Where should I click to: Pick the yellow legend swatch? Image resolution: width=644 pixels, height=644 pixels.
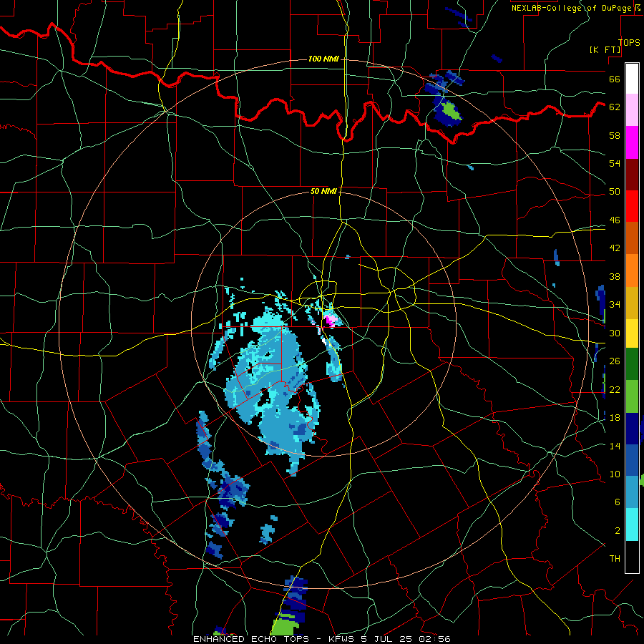click(632, 333)
